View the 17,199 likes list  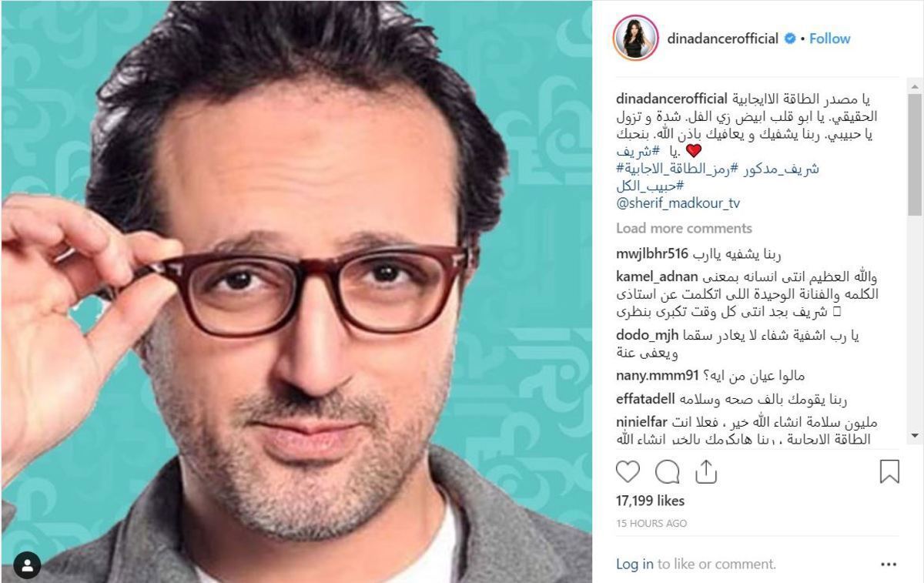[650, 501]
